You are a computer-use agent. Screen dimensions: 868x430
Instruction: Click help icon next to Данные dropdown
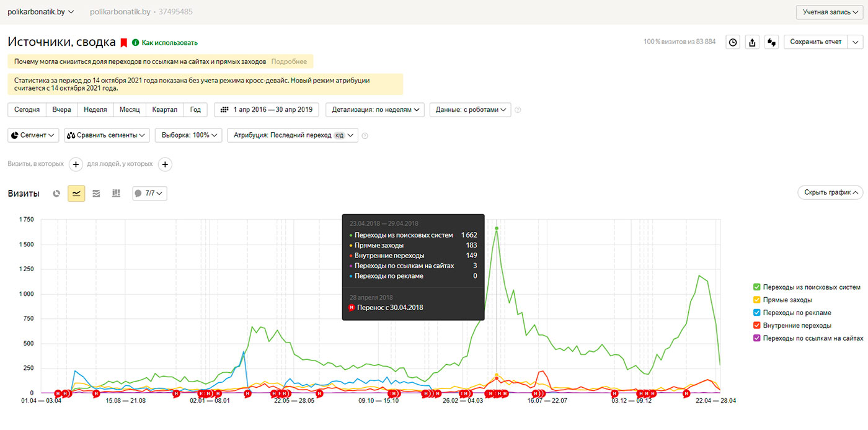coord(518,110)
